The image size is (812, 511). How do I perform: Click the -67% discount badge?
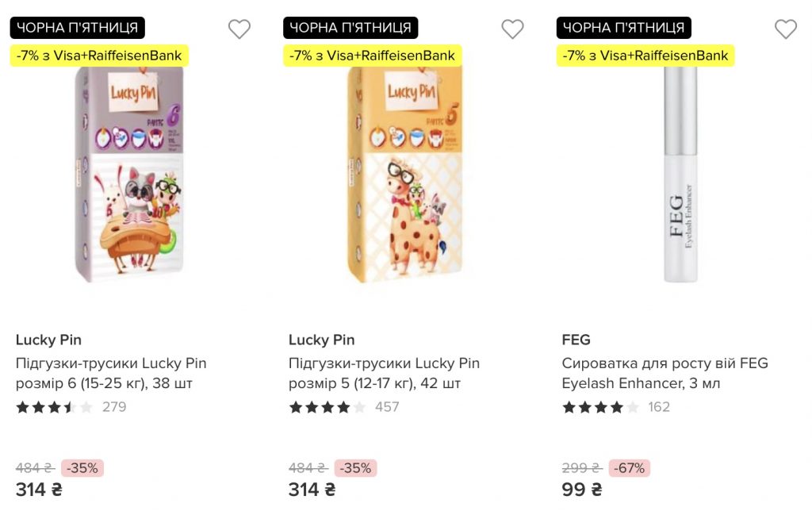point(630,468)
